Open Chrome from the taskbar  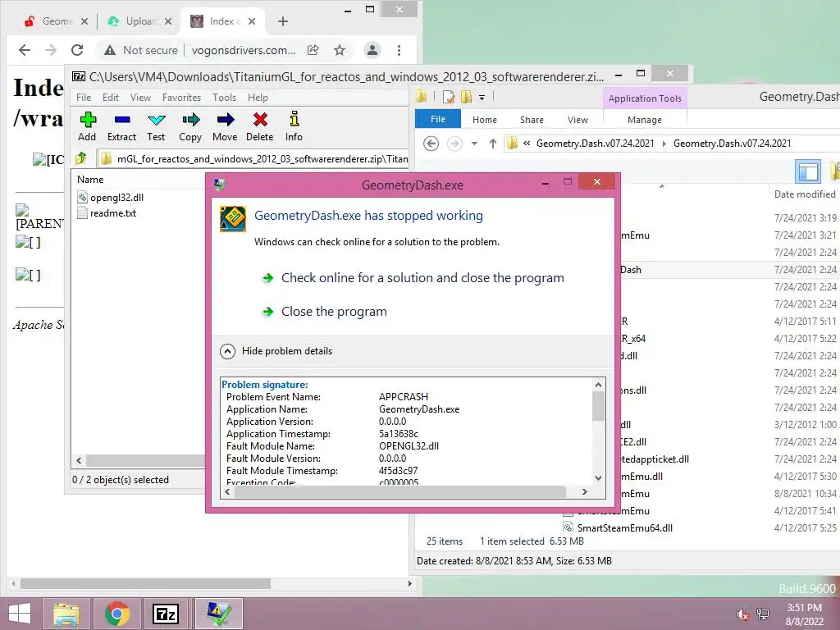coord(117,614)
